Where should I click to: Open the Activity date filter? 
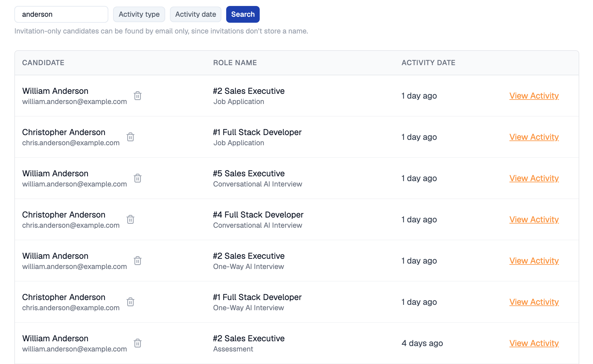click(x=196, y=14)
